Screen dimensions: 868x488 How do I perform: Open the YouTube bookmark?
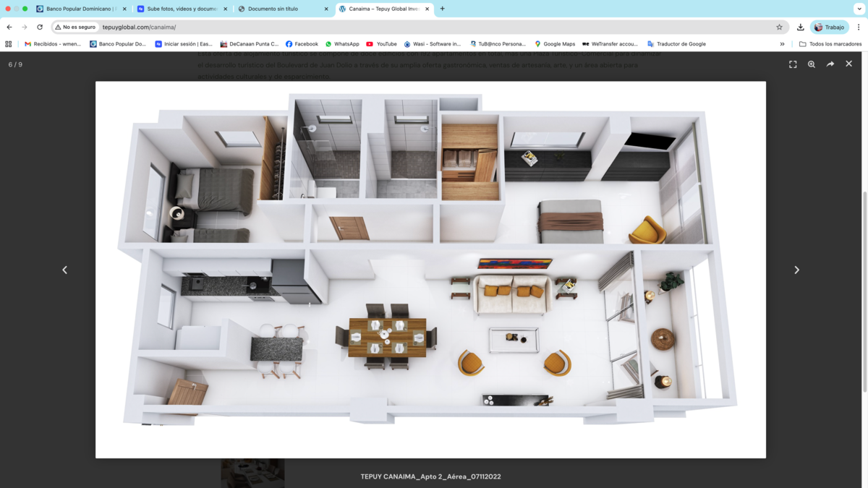point(381,44)
